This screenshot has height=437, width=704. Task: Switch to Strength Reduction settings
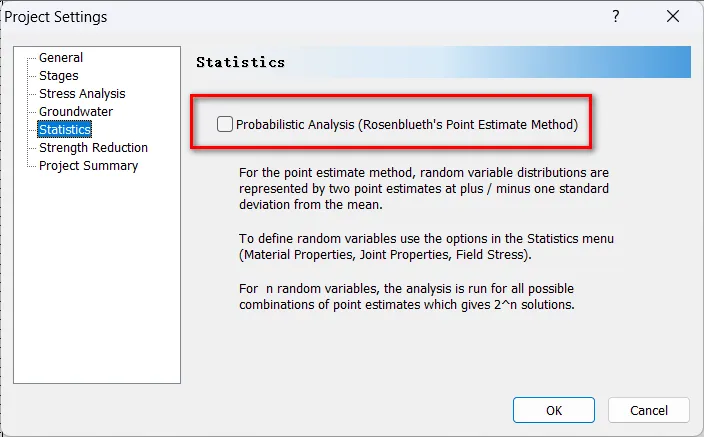pyautogui.click(x=93, y=148)
